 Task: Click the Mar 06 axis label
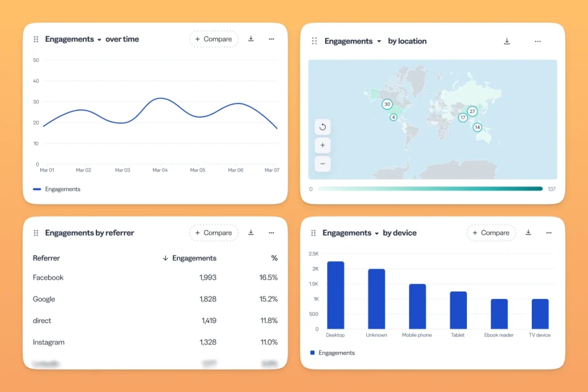tap(235, 170)
